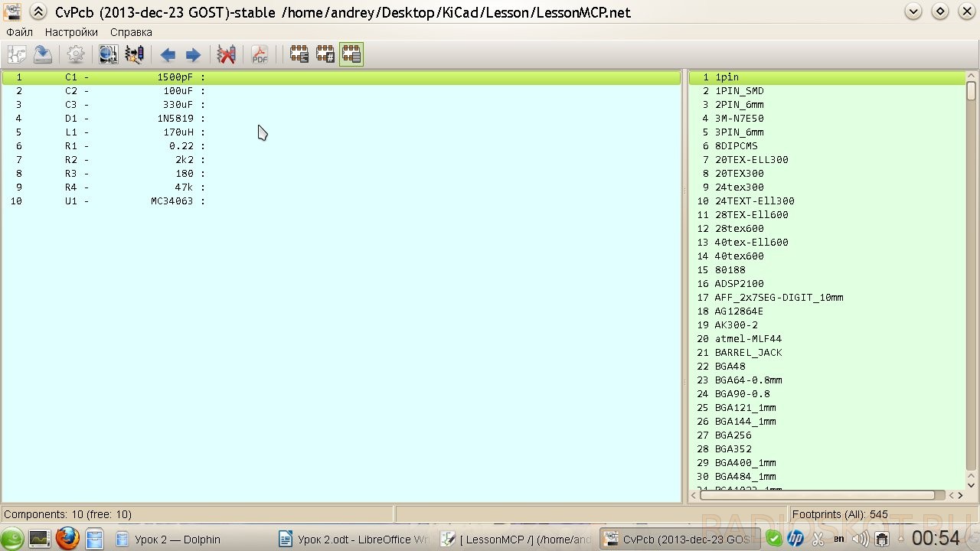Save the netlist and footprint associations
The image size is (980, 551).
click(43, 54)
